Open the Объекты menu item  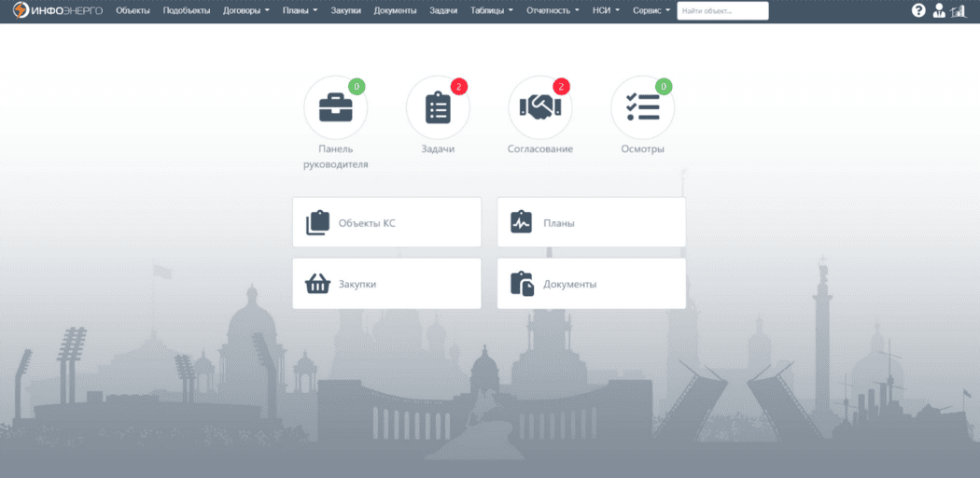point(133,11)
